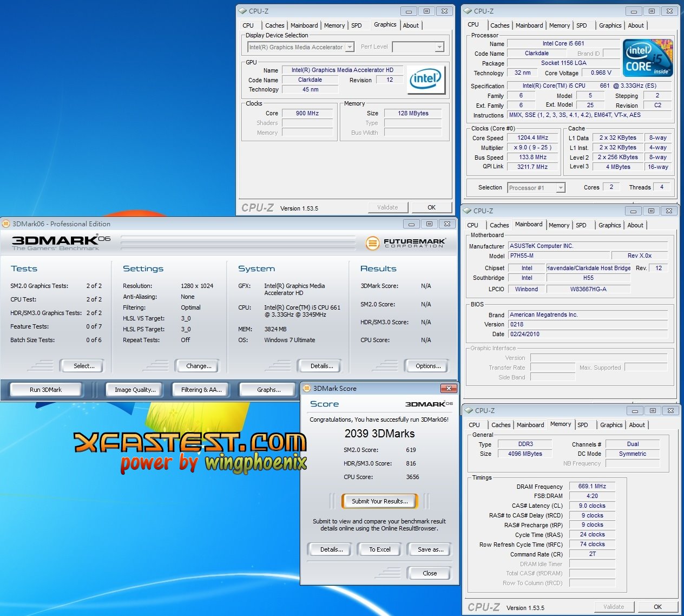Switch to the SPD tab in the Graphics CPU-Z window

click(356, 25)
